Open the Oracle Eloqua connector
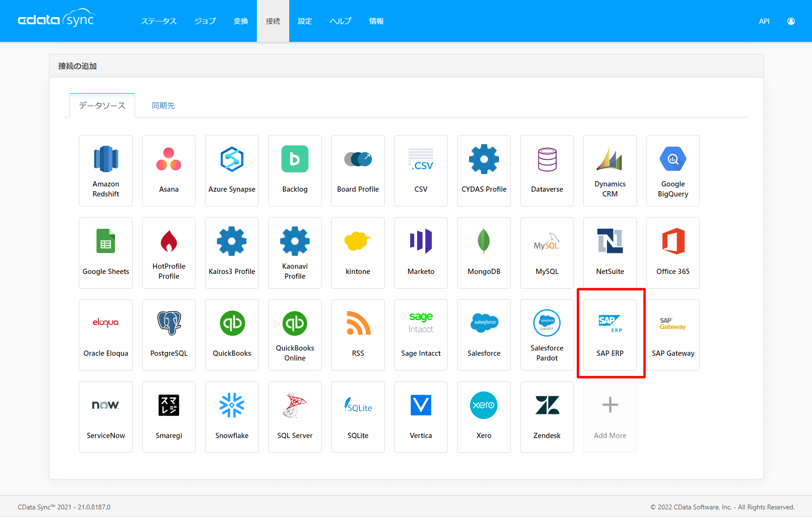 click(106, 335)
